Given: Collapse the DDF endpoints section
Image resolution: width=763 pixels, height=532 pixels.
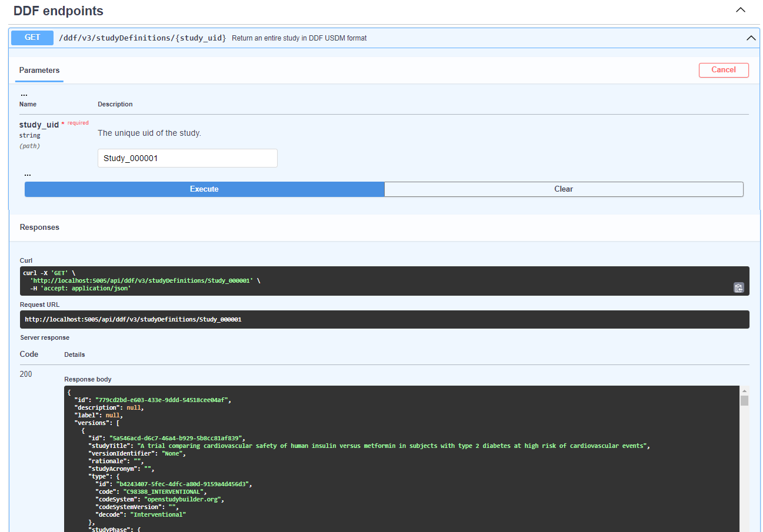Looking at the screenshot, I should point(741,10).
